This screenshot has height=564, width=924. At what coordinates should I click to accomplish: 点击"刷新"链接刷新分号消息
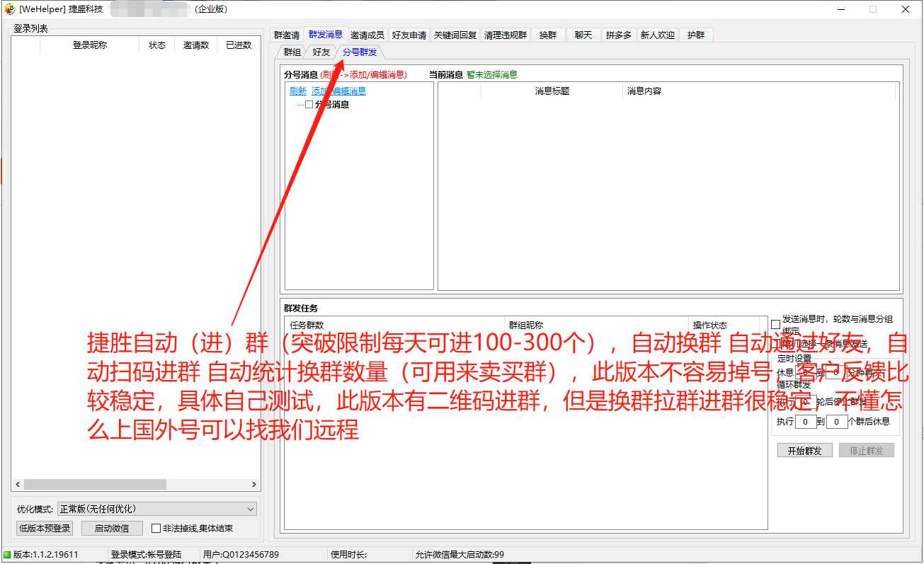(297, 91)
